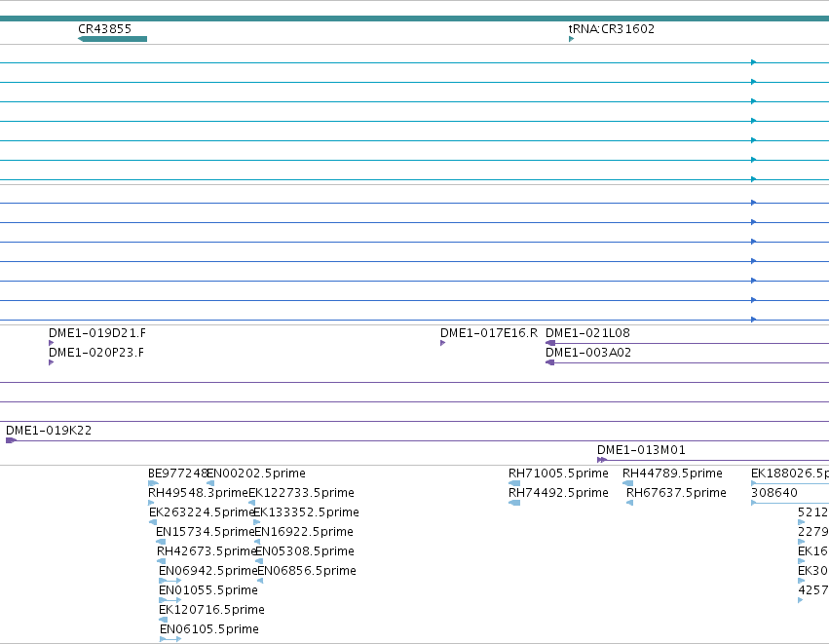The height and width of the screenshot is (644, 829).
Task: Click the DME1-020P23.F label
Action: [x=96, y=352]
